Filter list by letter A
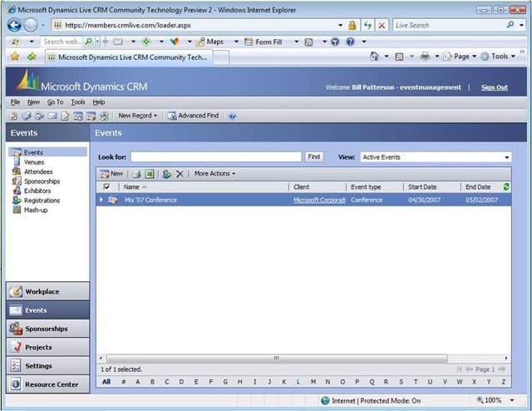The width and height of the screenshot is (532, 411). (x=138, y=382)
